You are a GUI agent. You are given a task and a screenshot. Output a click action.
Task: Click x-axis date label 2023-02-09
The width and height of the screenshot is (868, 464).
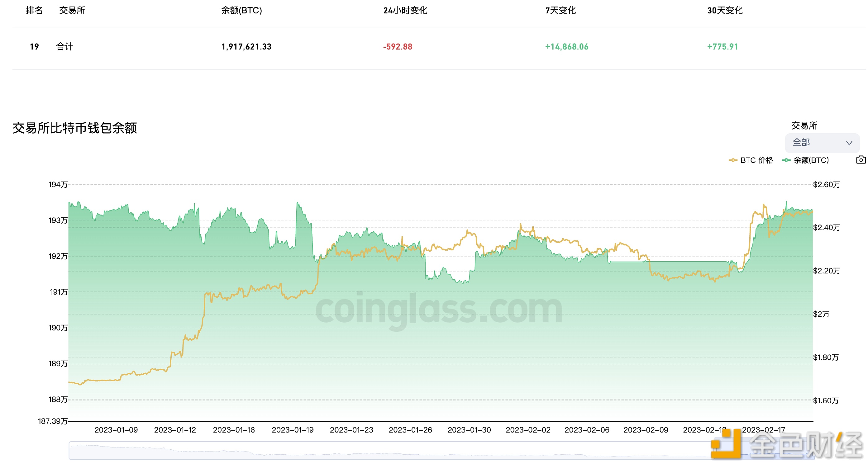coord(646,430)
